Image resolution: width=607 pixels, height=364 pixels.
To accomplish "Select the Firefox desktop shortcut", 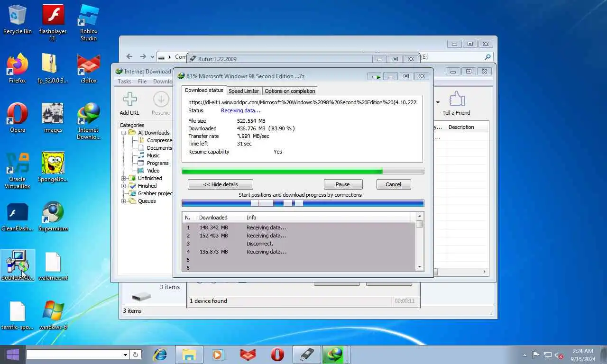I will pos(18,69).
